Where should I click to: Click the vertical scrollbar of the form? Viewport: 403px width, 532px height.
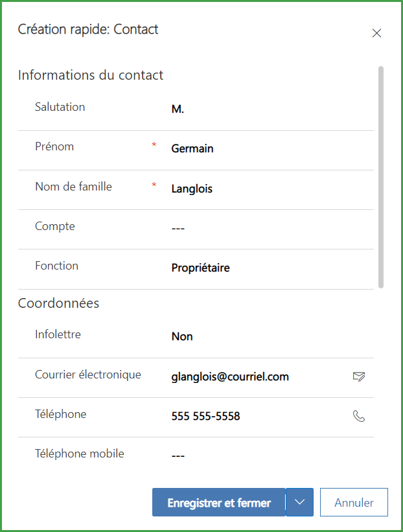(x=381, y=176)
